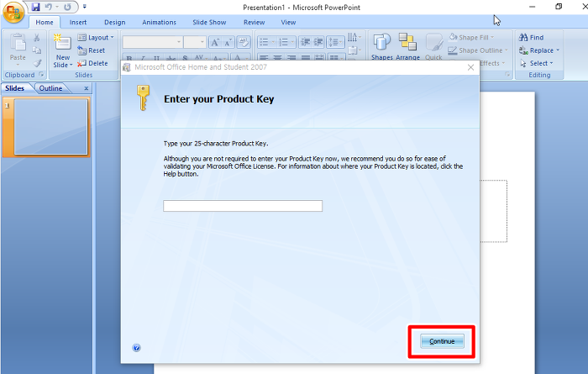Image resolution: width=588 pixels, height=374 pixels.
Task: Switch to the Slide Show ribbon tab
Action: click(x=209, y=22)
